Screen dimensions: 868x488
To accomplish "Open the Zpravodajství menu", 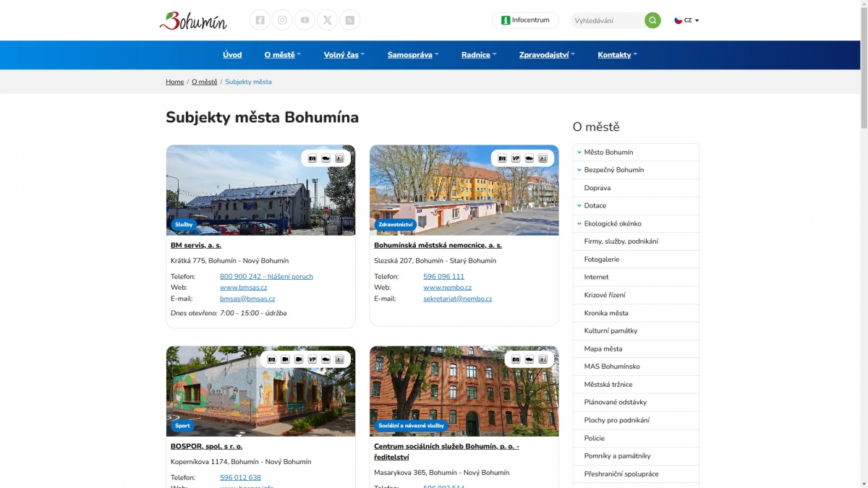I will click(x=547, y=55).
